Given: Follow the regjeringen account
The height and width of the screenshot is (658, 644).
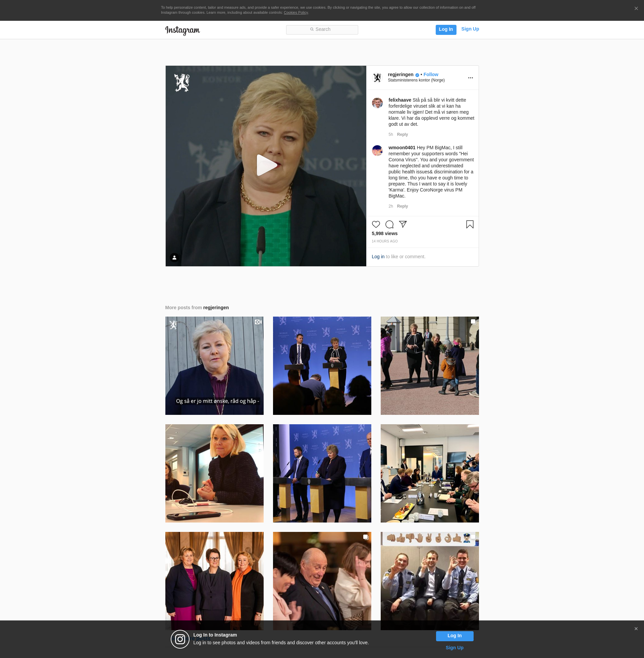Looking at the screenshot, I should tap(431, 74).
